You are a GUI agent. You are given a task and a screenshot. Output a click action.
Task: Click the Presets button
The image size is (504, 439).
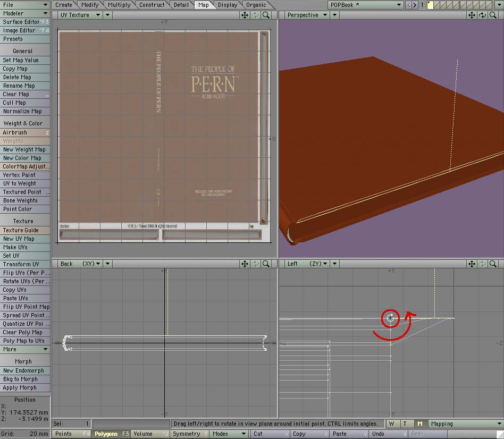click(25, 39)
